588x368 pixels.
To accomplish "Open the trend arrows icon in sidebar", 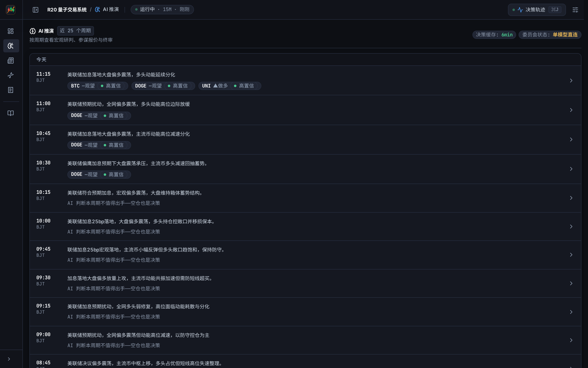I will pyautogui.click(x=11, y=75).
